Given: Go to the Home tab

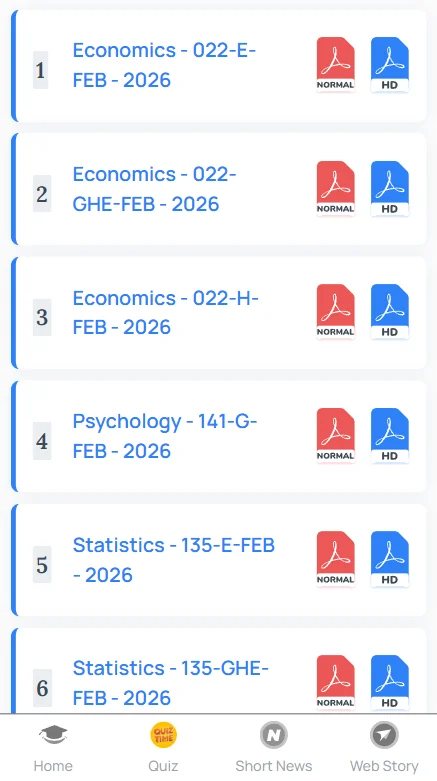Looking at the screenshot, I should (53, 747).
